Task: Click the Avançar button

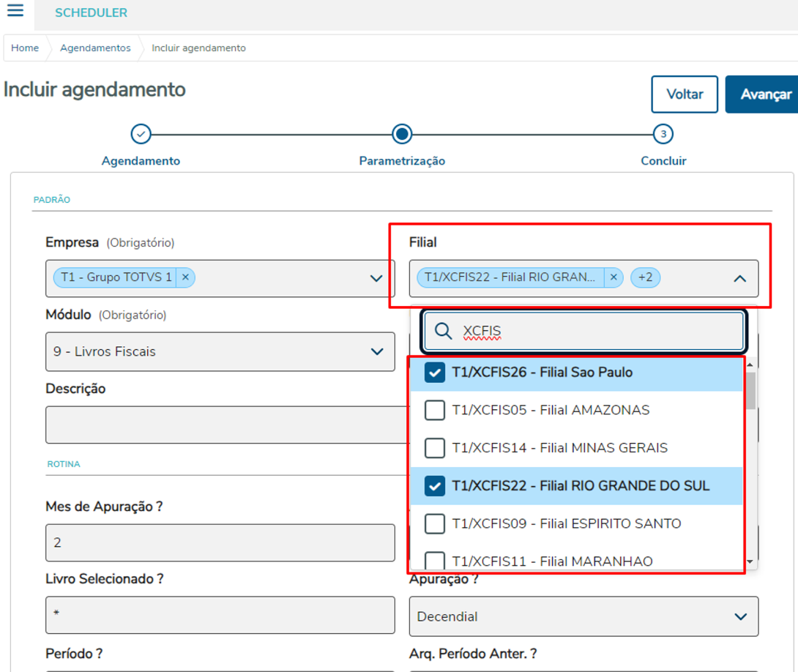Action: [764, 94]
